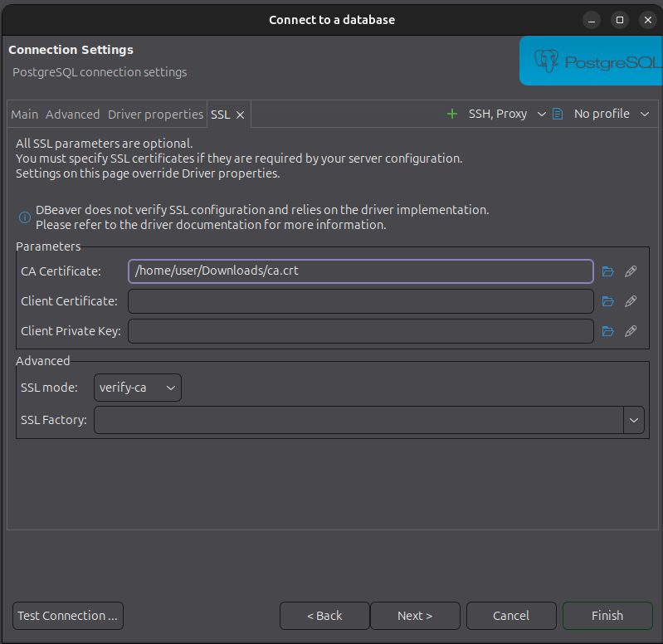
Task: Focus the CA Certificate input field
Action: (x=361, y=271)
